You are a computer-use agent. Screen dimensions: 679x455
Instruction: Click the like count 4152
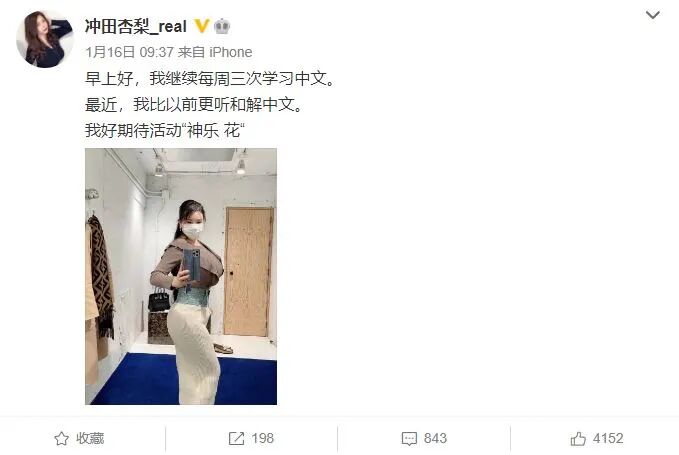click(608, 439)
